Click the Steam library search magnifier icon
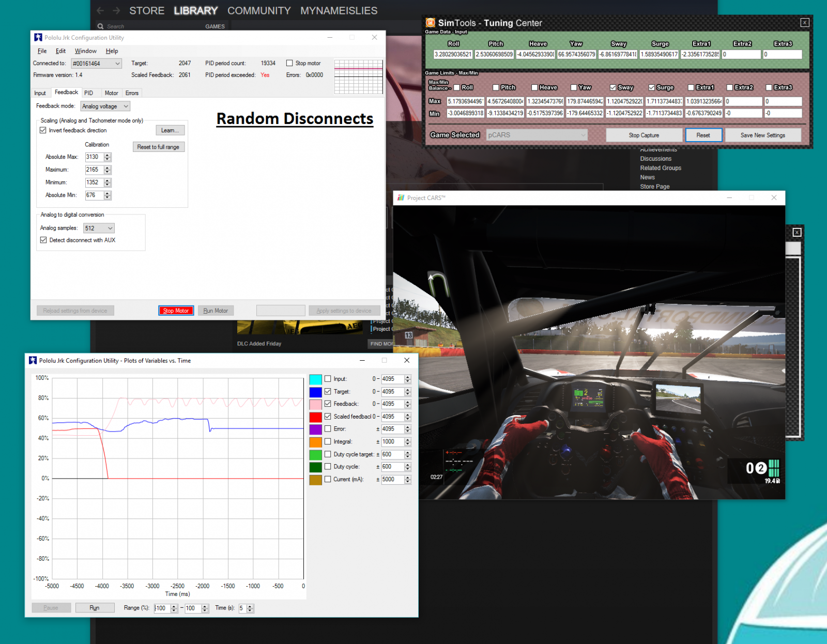This screenshot has height=644, width=827. pyautogui.click(x=100, y=26)
